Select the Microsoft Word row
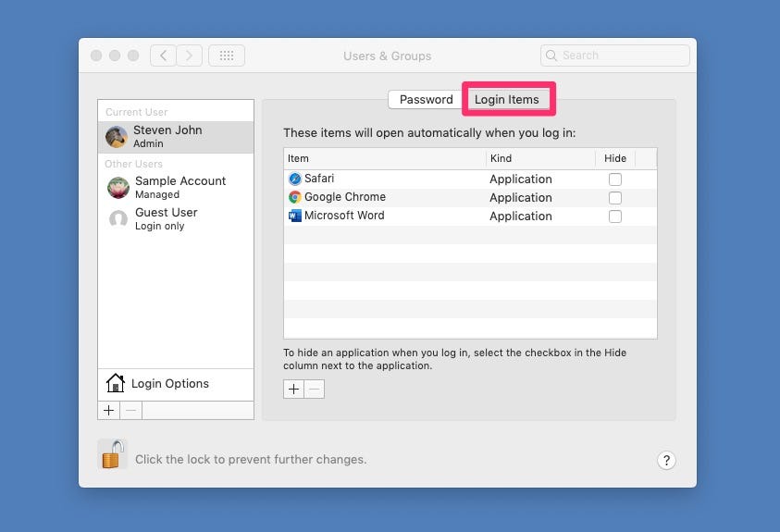The image size is (780, 532). 470,217
